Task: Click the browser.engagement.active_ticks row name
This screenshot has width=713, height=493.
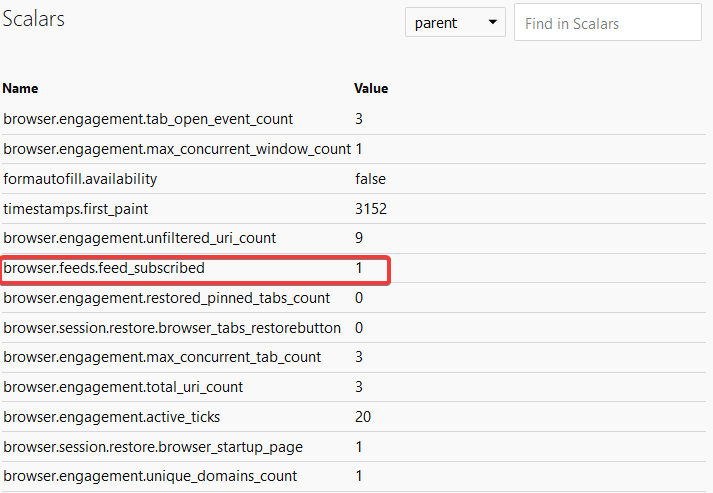Action: (113, 417)
